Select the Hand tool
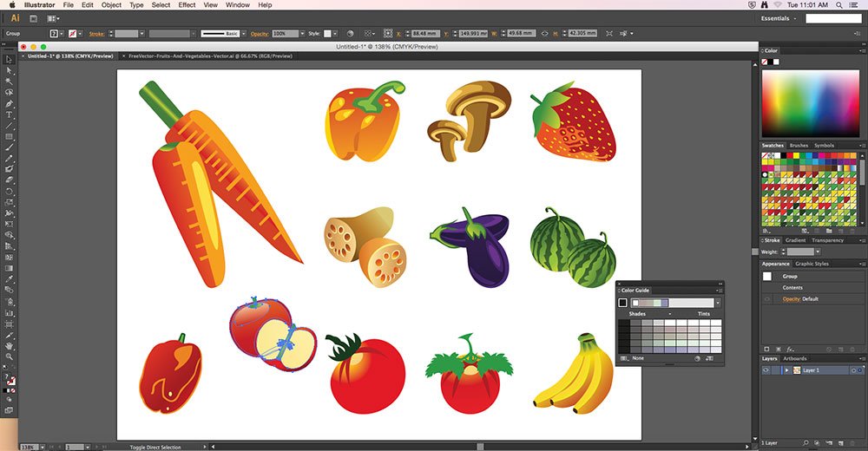868x451 pixels. 9,346
